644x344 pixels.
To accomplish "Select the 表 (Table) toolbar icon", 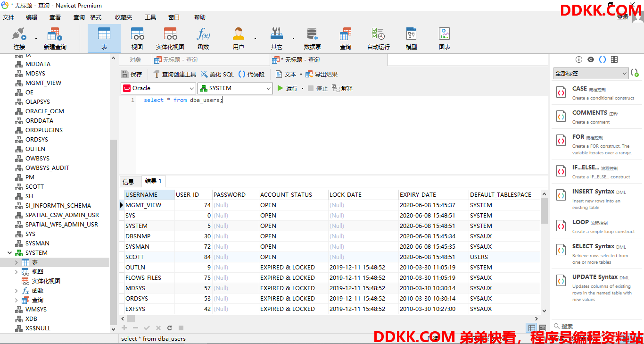I will point(104,39).
